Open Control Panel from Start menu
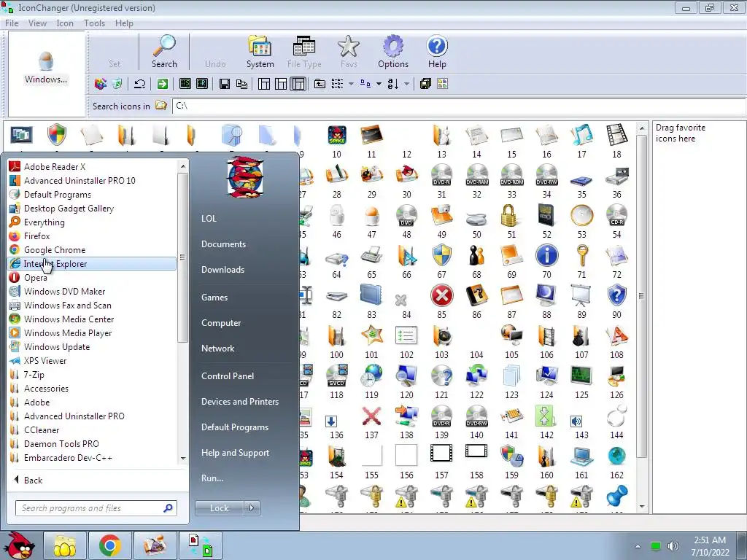The image size is (747, 560). click(x=228, y=376)
